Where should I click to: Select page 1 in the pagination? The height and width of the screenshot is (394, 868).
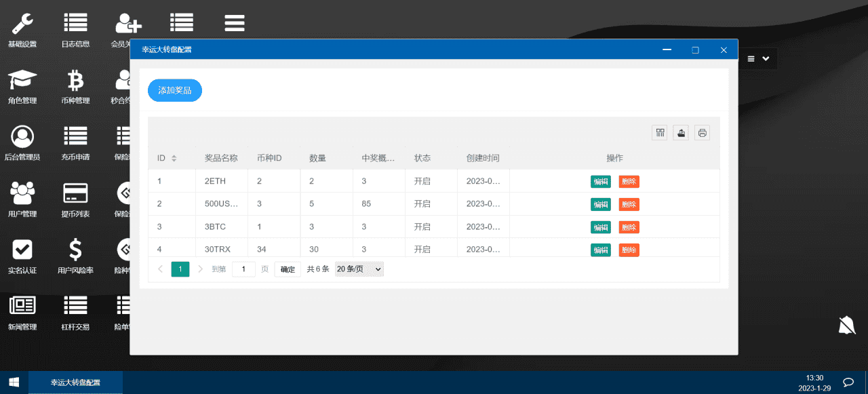pyautogui.click(x=180, y=269)
